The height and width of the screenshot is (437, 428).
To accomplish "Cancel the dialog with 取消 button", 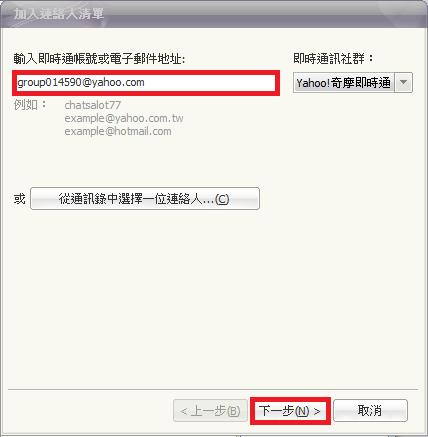I will pos(370,411).
